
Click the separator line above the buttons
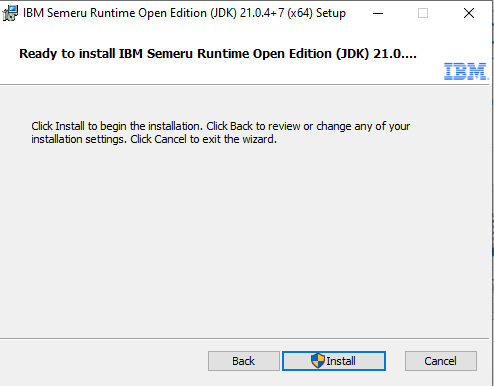pos(244,339)
